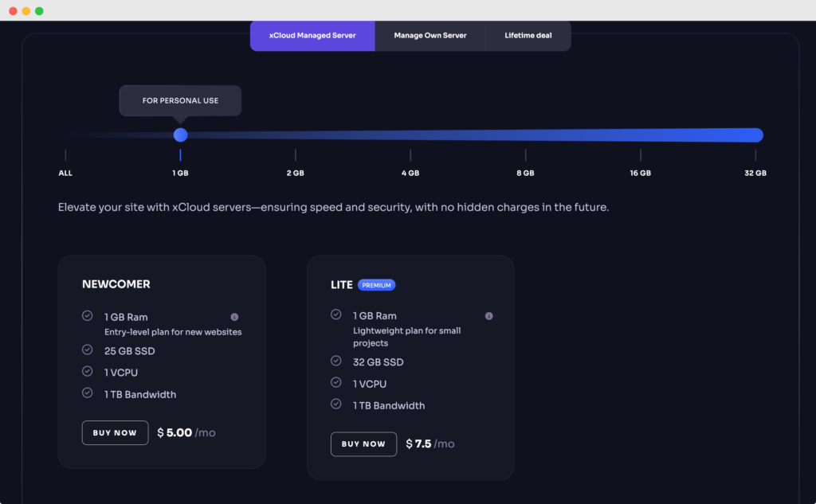Click the info icon beside NEWCOMER's 1 GB Ram

pos(235,317)
